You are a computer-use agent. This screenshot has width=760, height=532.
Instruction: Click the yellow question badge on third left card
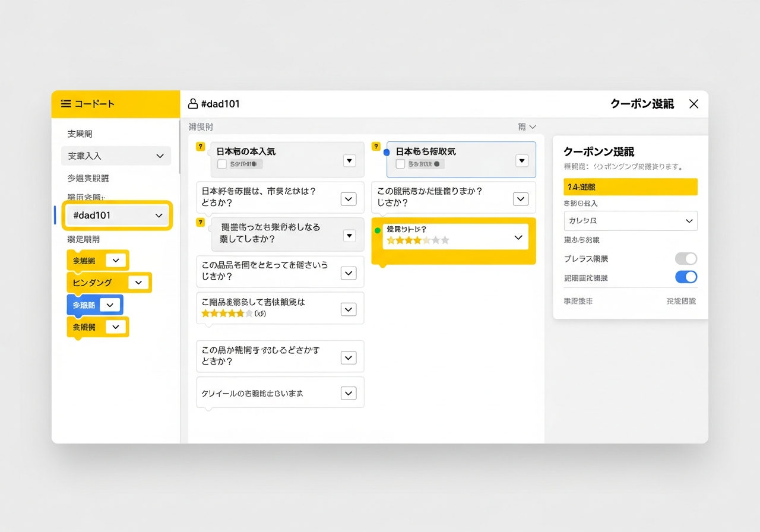(201, 221)
